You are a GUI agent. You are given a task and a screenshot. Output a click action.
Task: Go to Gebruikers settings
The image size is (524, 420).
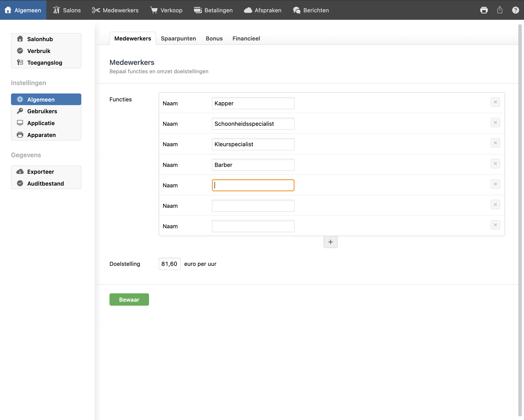tap(42, 111)
